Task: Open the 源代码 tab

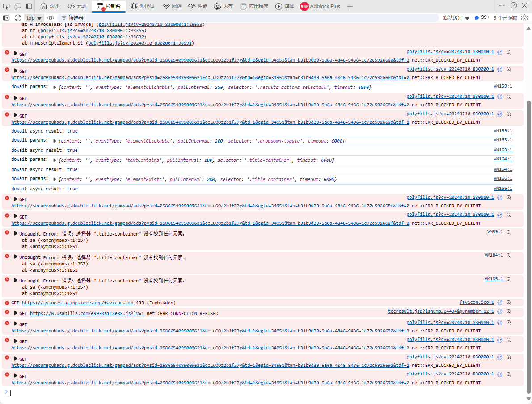Action: click(143, 6)
